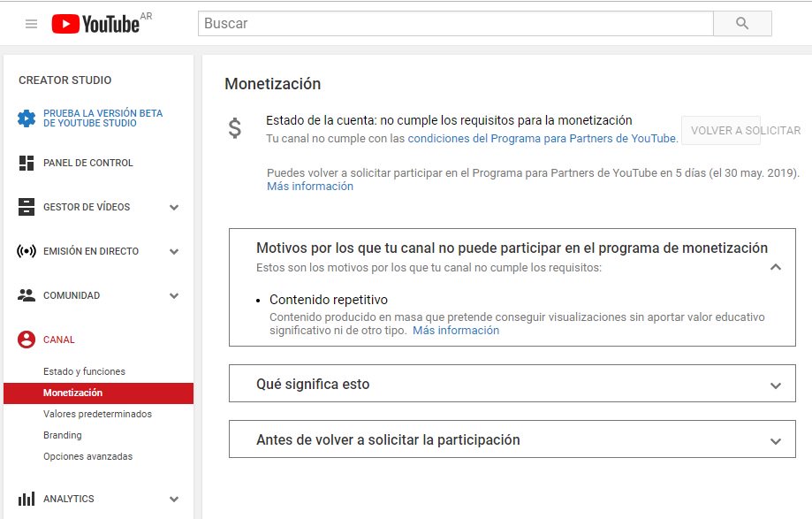Click the Contenido repetitivo reason text
The height and width of the screenshot is (519, 812).
tap(329, 300)
